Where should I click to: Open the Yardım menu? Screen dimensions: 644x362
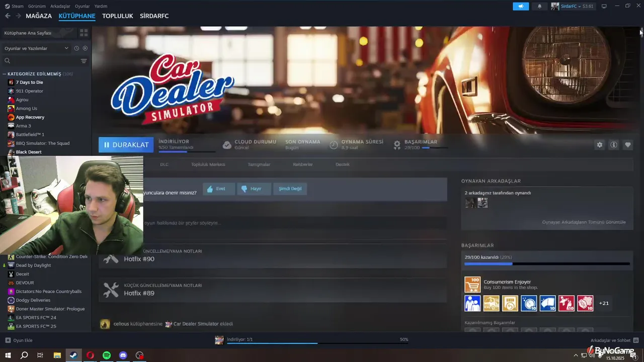tap(101, 6)
